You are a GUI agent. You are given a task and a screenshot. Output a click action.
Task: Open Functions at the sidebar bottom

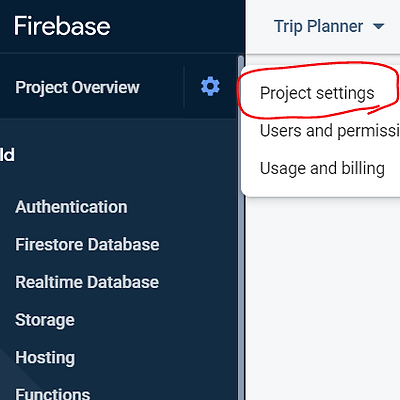tap(53, 394)
